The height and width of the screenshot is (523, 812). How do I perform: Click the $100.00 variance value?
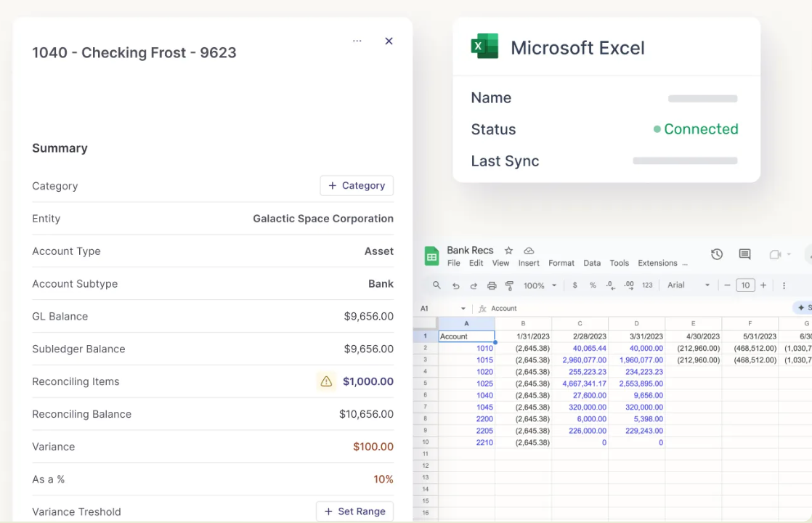click(x=373, y=447)
